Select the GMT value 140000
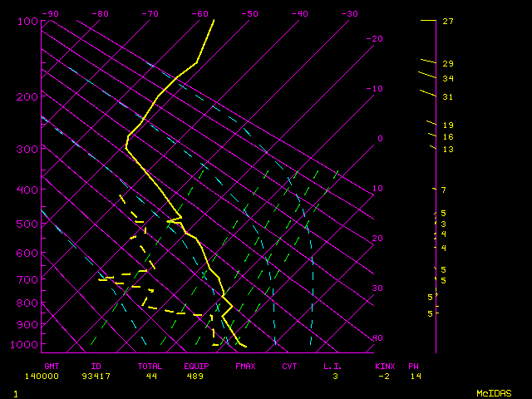532x399 pixels. [x=57, y=377]
